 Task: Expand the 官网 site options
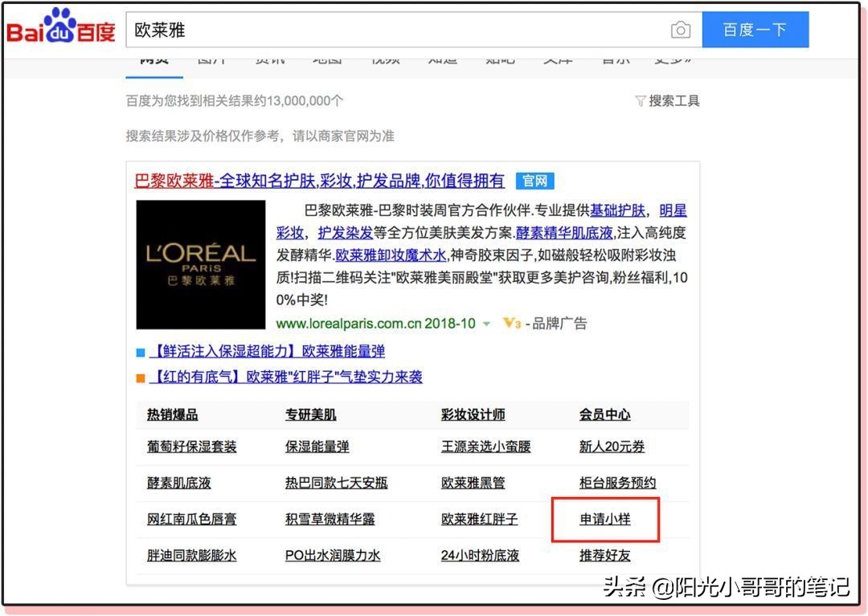click(534, 181)
